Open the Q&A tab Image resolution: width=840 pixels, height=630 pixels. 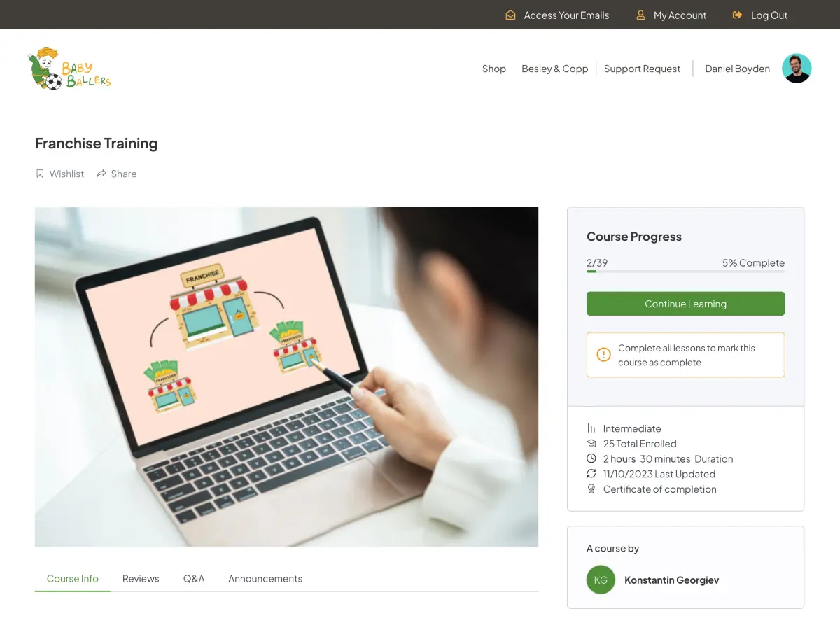194,579
